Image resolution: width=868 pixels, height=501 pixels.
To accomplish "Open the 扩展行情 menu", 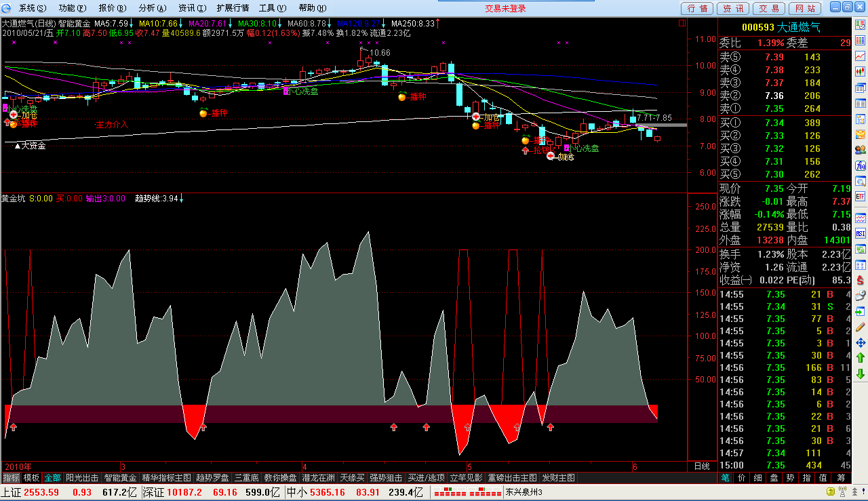I will [233, 8].
